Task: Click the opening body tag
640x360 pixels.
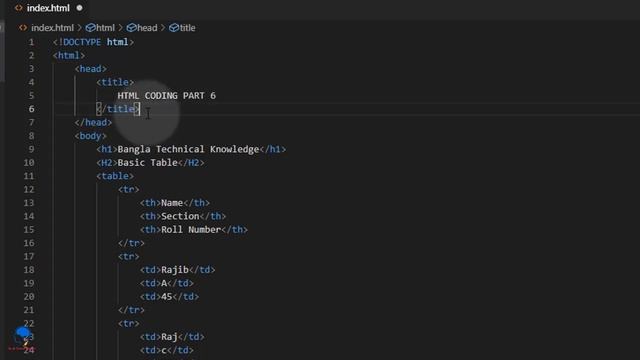Action: point(91,136)
